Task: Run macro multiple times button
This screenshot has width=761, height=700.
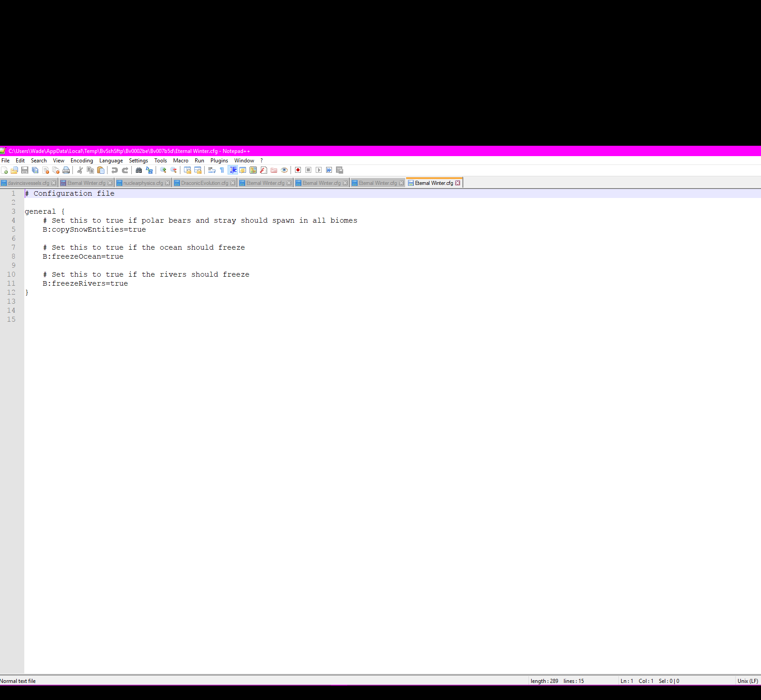Action: [x=329, y=170]
